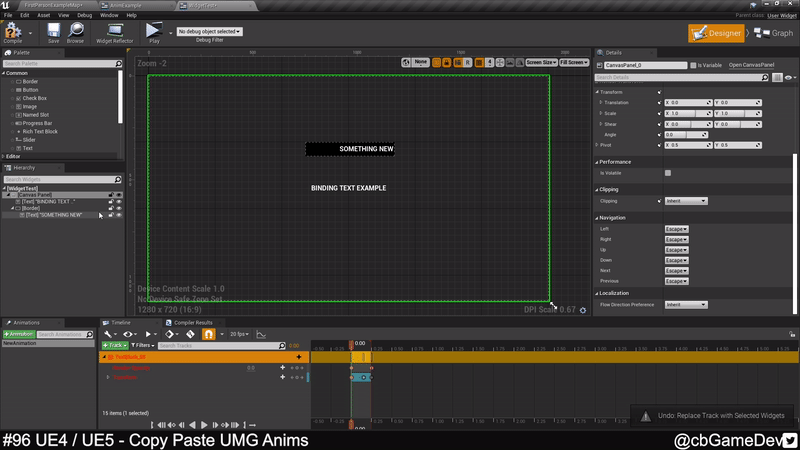The height and width of the screenshot is (450, 800).
Task: Expand the Pivot property row
Action: [x=597, y=145]
